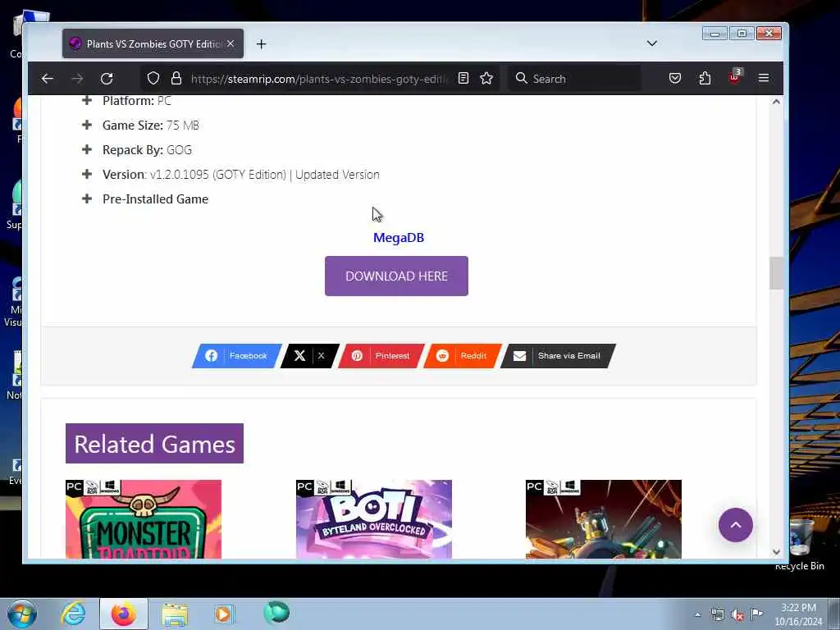Open Save to Pocket
Screen dimensions: 840x630
(675, 78)
